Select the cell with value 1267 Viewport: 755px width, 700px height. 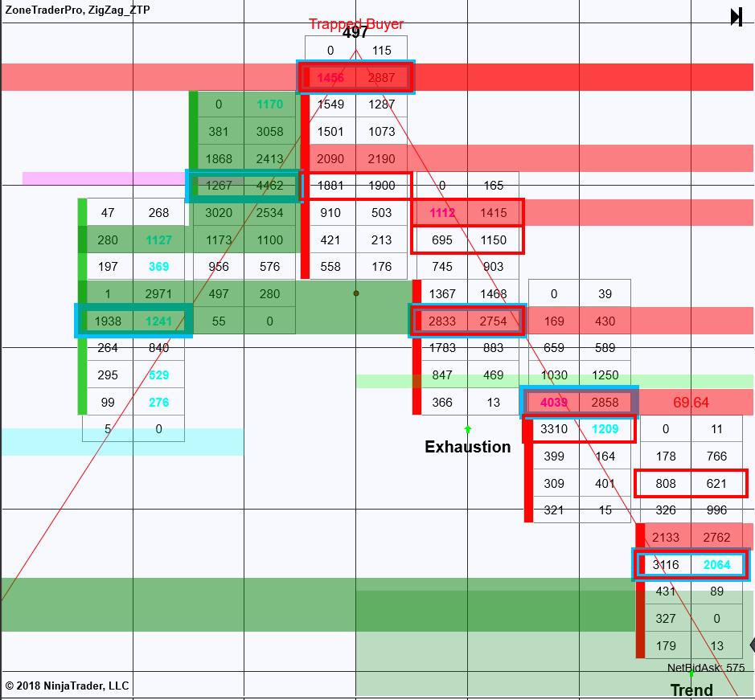pos(219,186)
